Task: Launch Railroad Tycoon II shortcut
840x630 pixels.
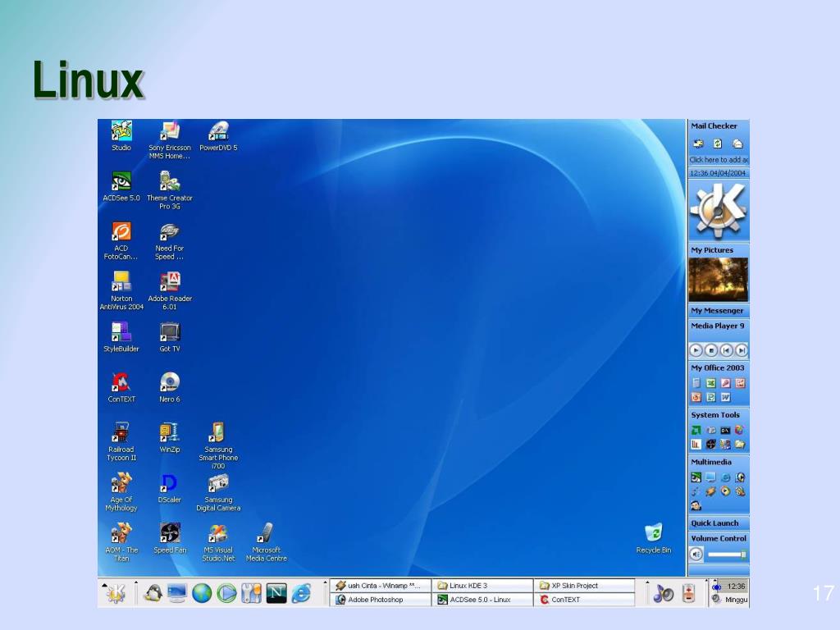Action: click(x=121, y=442)
